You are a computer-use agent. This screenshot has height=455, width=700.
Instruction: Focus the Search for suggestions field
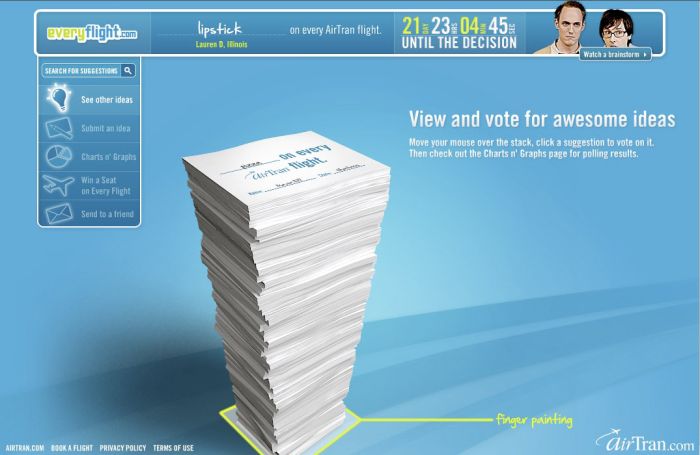point(81,71)
